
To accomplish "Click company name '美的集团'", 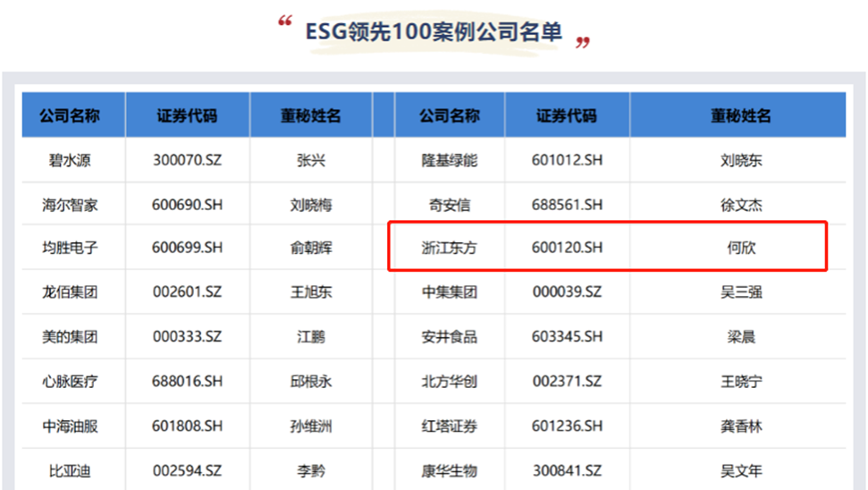I will (70, 336).
